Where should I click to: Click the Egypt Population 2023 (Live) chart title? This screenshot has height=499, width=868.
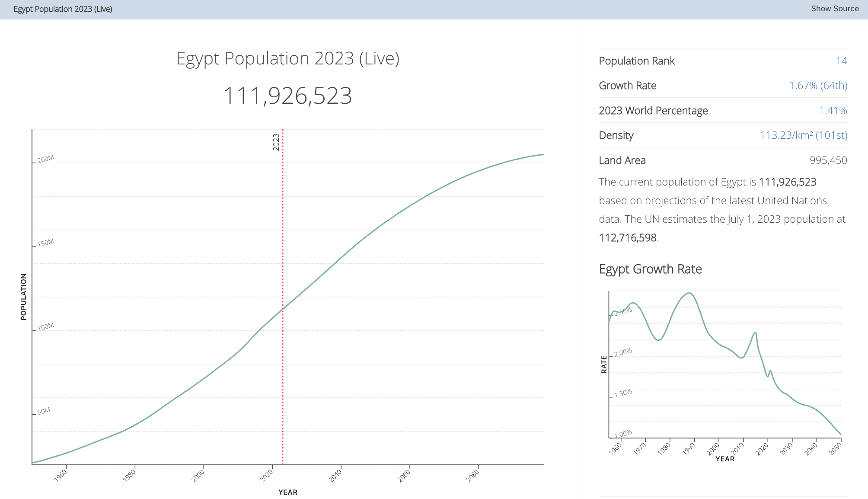click(x=287, y=58)
